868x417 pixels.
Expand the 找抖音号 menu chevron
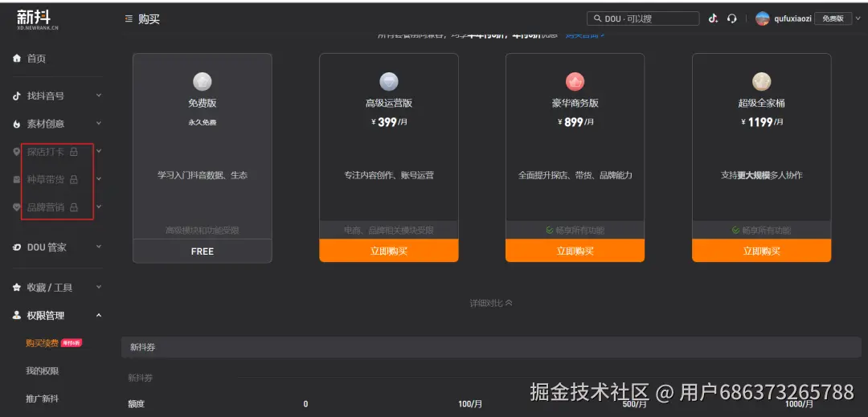[99, 95]
